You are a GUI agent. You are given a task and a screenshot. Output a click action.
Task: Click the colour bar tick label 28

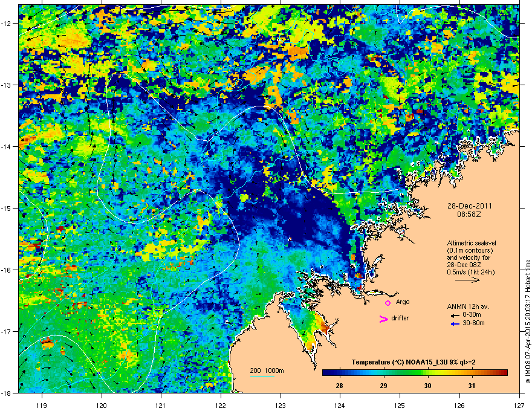(339, 386)
